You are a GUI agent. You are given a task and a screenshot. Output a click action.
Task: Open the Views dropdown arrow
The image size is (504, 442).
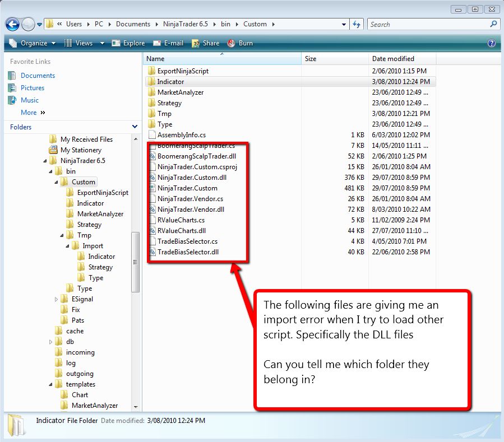pos(102,43)
